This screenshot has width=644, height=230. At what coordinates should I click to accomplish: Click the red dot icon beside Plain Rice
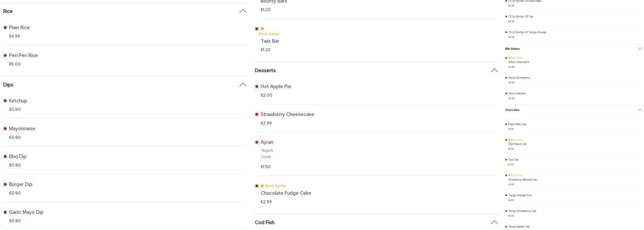tap(5, 28)
